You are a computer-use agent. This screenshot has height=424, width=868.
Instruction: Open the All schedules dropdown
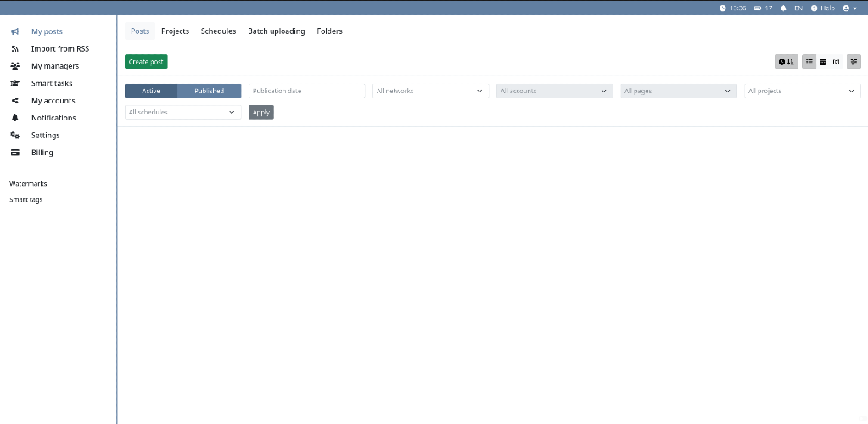point(183,113)
